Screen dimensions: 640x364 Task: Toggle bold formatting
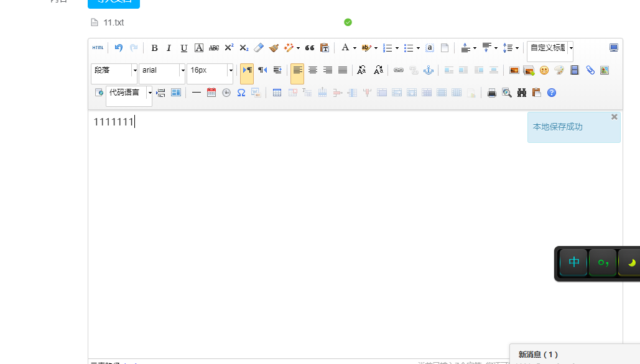click(154, 48)
